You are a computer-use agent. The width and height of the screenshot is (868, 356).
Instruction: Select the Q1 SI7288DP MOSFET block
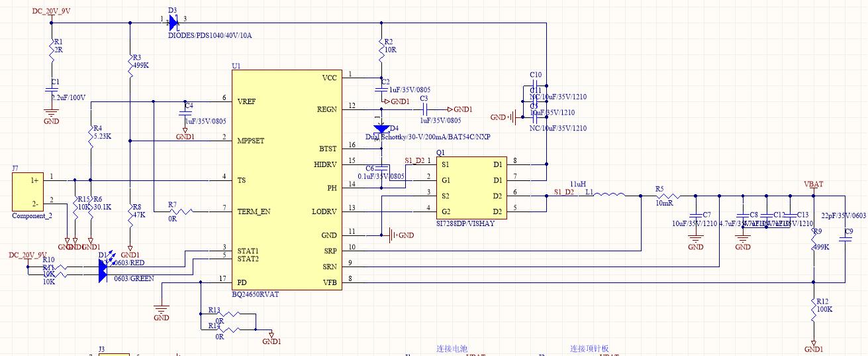(x=470, y=188)
